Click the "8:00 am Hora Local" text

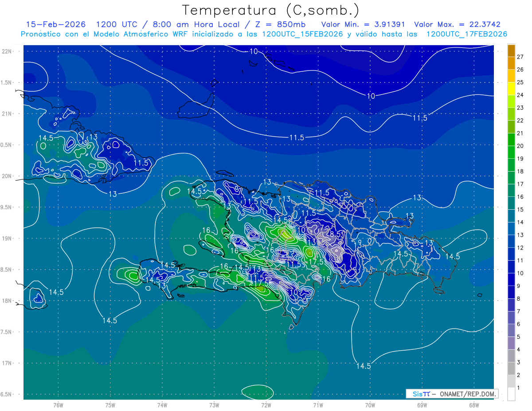195,24
